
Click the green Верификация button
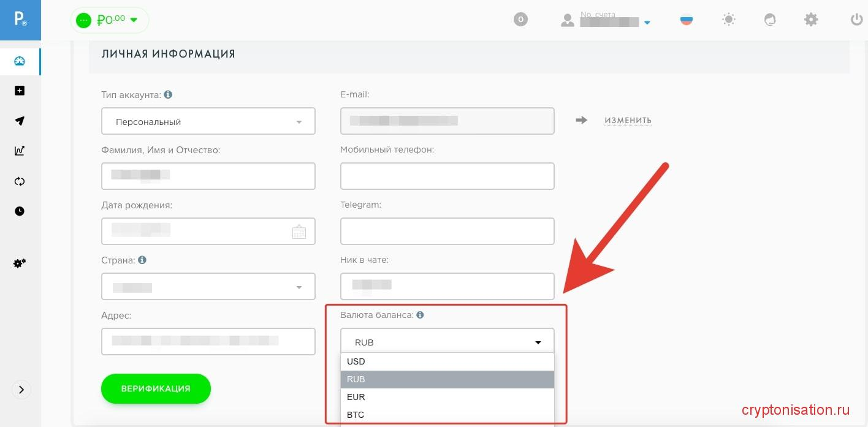point(156,388)
